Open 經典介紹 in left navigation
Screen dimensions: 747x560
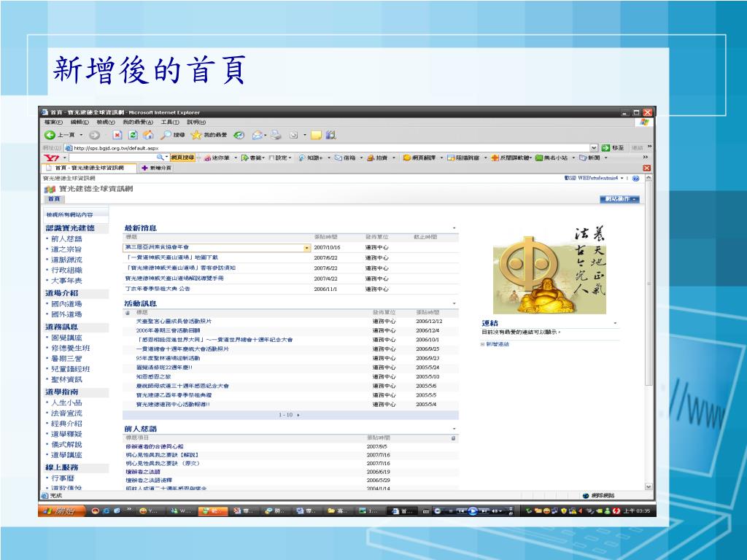pyautogui.click(x=66, y=424)
